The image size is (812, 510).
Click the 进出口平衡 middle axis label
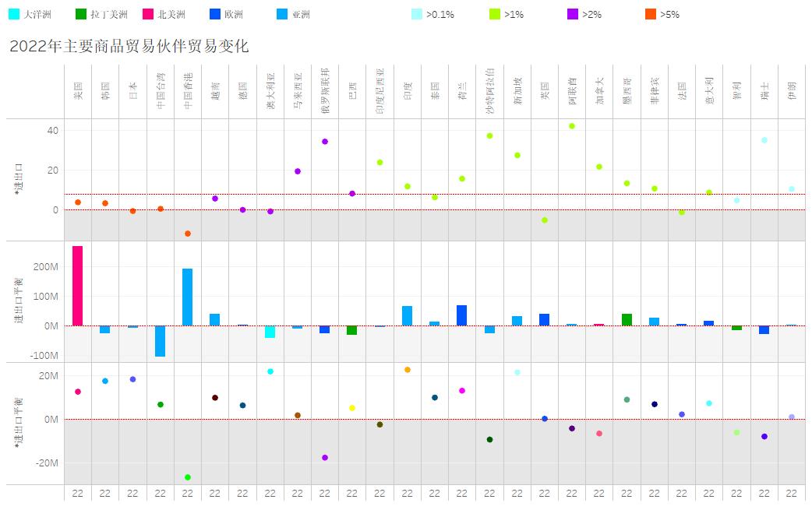tap(19, 301)
